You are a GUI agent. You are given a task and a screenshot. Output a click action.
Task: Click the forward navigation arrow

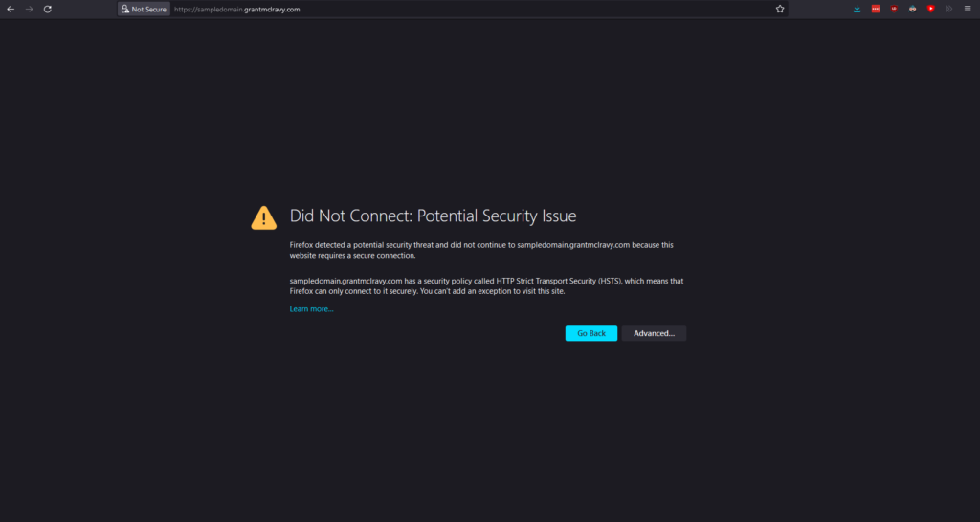click(x=29, y=9)
